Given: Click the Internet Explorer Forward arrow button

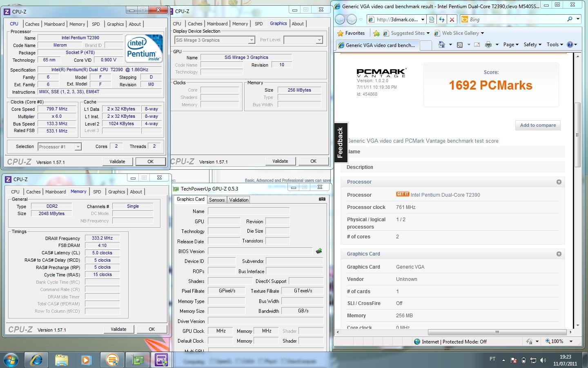Looking at the screenshot, I should point(352,19).
